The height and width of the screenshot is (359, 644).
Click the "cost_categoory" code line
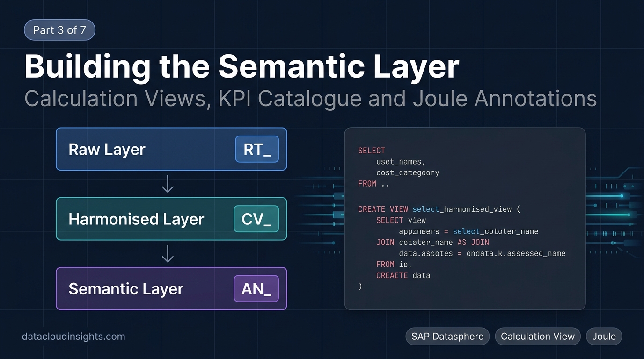[x=408, y=173]
